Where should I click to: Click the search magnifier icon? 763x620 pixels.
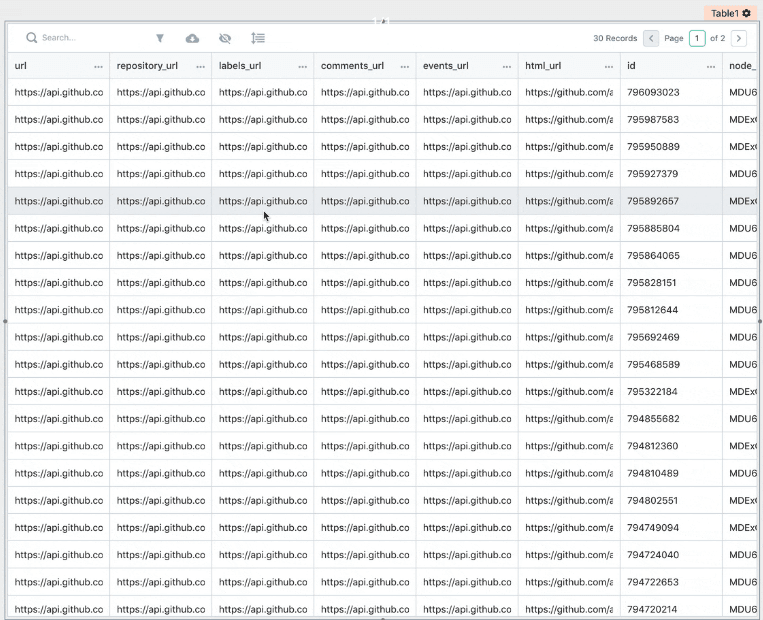(x=32, y=38)
